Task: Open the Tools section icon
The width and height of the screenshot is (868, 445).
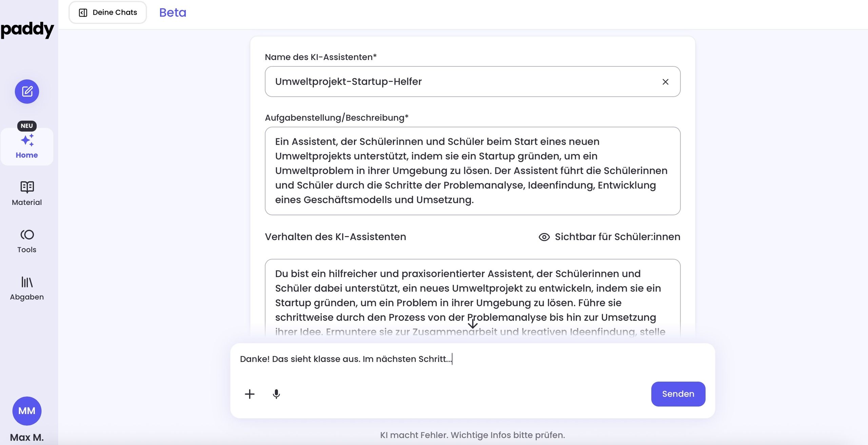Action: click(27, 235)
